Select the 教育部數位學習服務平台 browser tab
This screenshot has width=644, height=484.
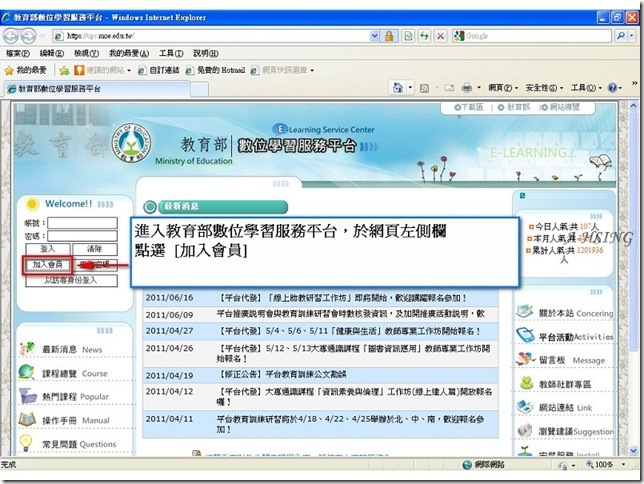(x=97, y=89)
